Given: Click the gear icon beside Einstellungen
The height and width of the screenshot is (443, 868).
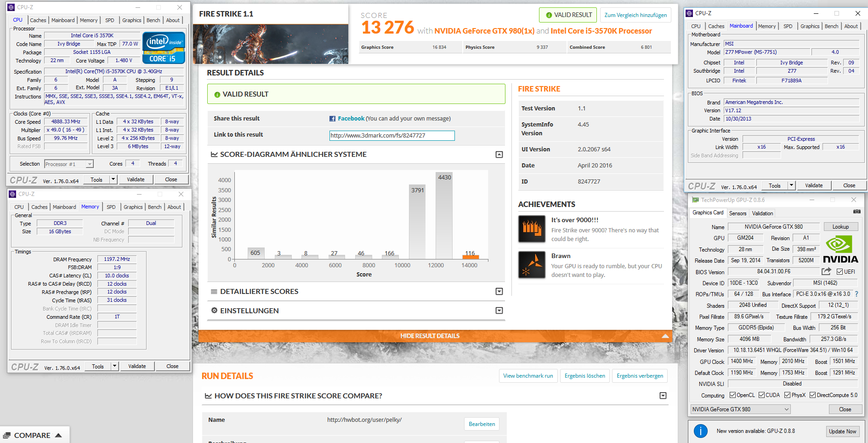Looking at the screenshot, I should tap(214, 311).
